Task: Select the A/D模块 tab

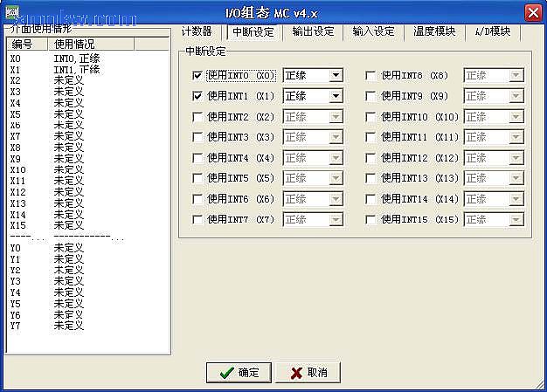Action: click(x=493, y=31)
